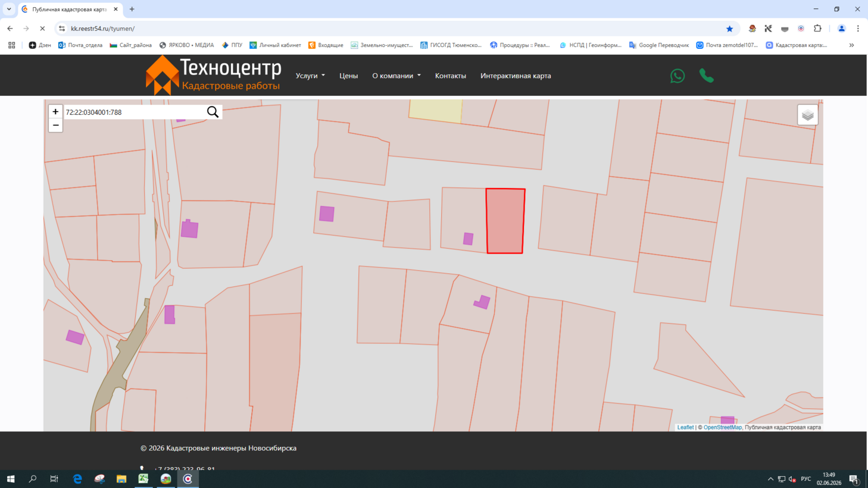Select the red highlighted land parcel

click(x=505, y=221)
